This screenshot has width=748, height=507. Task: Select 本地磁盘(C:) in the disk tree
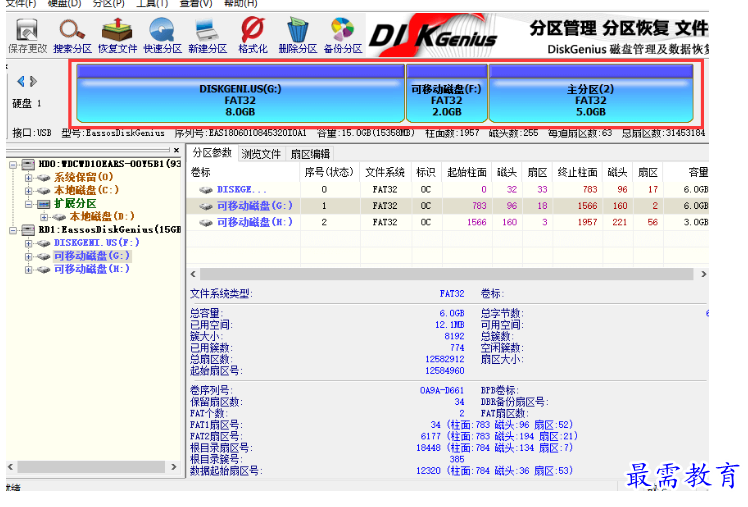pyautogui.click(x=86, y=190)
